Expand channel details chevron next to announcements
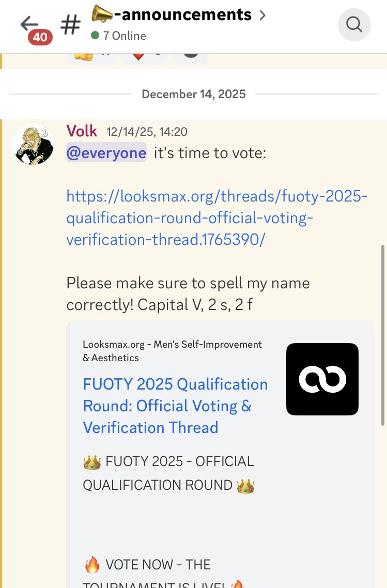387x588 pixels. coord(262,15)
